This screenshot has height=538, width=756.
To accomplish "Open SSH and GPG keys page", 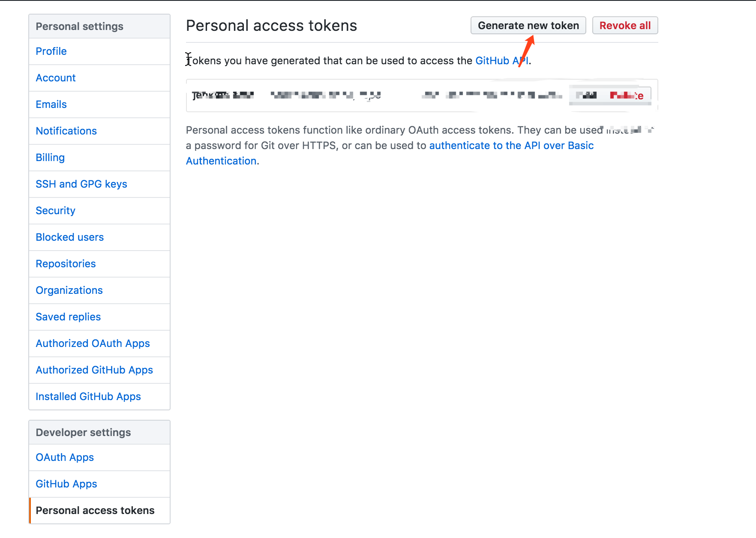I will (81, 184).
